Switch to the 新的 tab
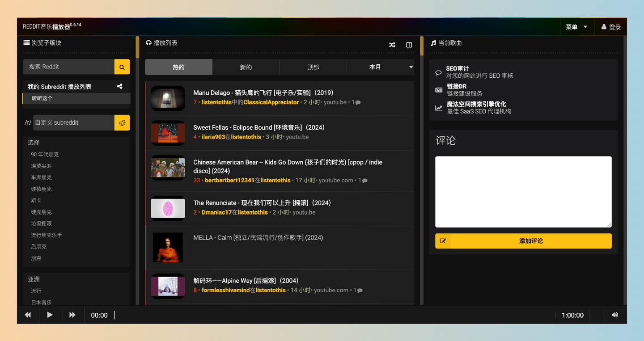The image size is (644, 341). coord(246,67)
